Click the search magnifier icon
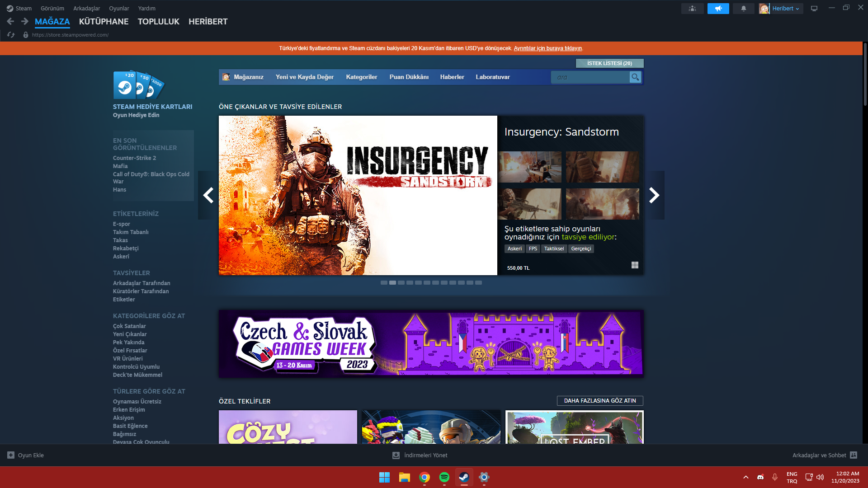Viewport: 868px width, 488px height. pos(635,77)
